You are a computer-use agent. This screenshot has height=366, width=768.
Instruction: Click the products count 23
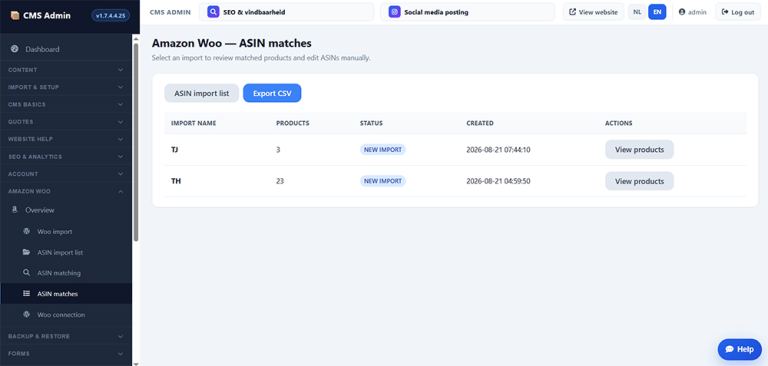[x=280, y=181]
